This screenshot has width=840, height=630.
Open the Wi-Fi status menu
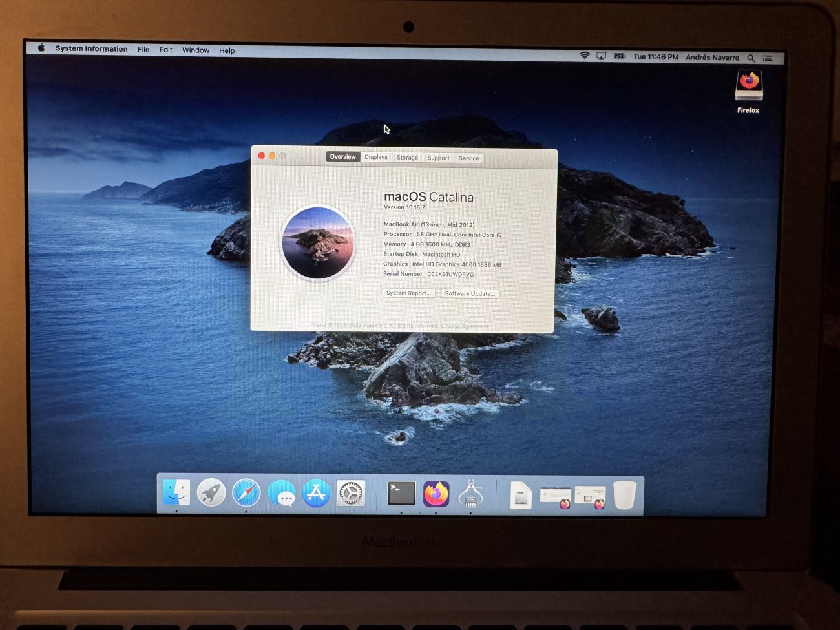pos(585,56)
